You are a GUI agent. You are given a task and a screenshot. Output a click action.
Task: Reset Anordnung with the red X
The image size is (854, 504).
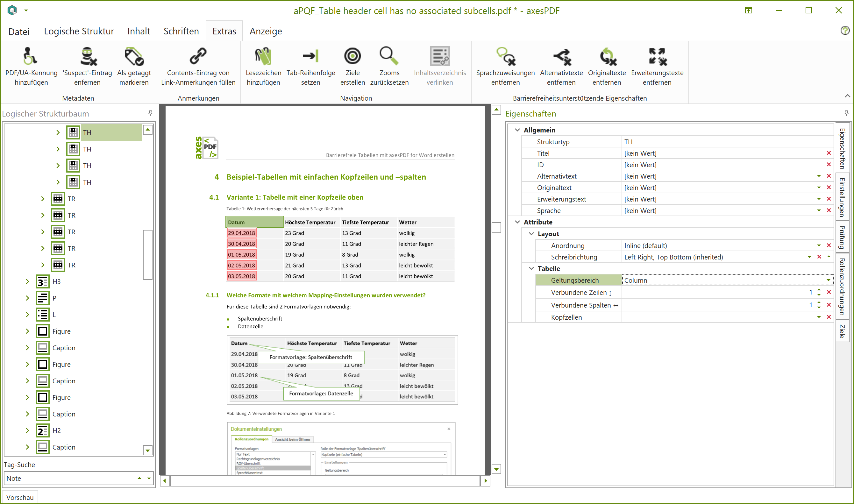coord(829,245)
